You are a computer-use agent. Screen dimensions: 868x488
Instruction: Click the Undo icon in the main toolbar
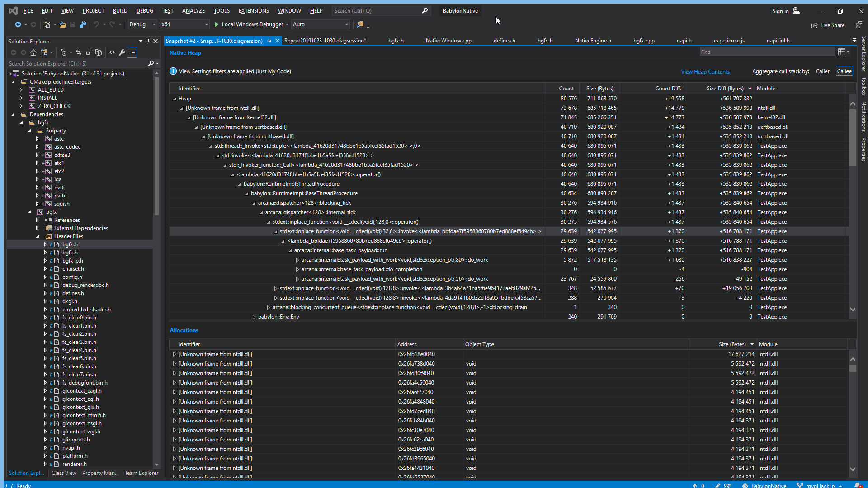(x=97, y=24)
